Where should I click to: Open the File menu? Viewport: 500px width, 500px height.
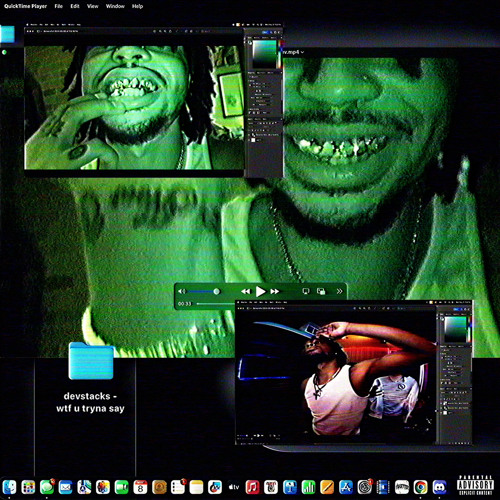point(58,6)
